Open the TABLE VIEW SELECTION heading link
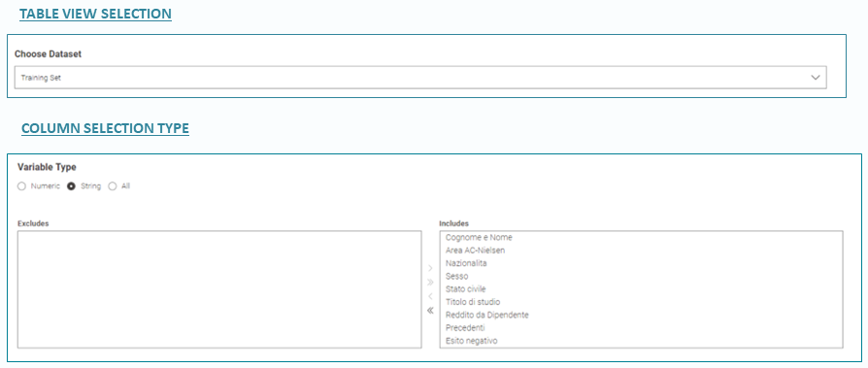Image resolution: width=868 pixels, height=368 pixels. coord(95,14)
